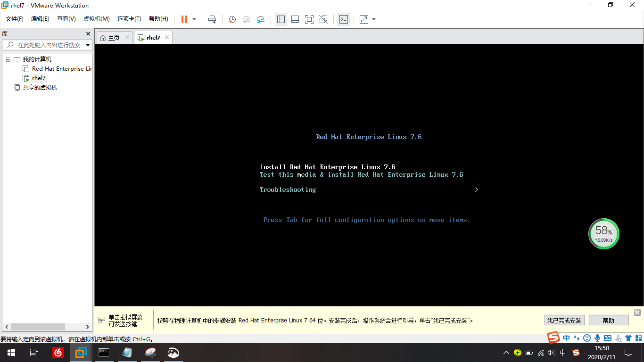Click the orange pause/suspend VM button

point(184,19)
